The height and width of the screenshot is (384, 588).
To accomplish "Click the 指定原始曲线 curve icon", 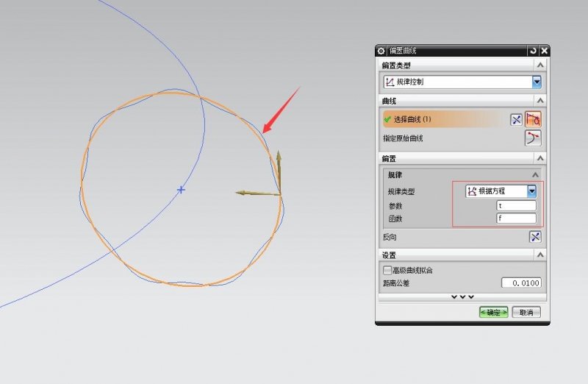I will pyautogui.click(x=534, y=138).
